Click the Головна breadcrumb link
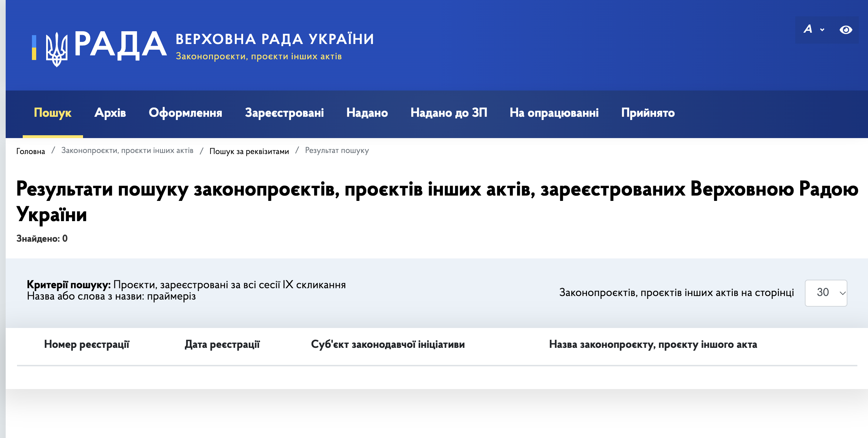The height and width of the screenshot is (438, 868). pos(31,151)
